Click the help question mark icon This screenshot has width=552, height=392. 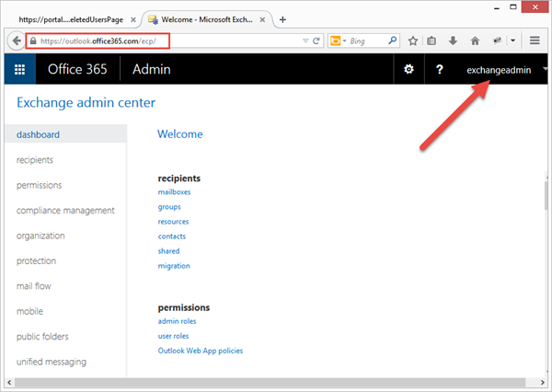point(440,70)
